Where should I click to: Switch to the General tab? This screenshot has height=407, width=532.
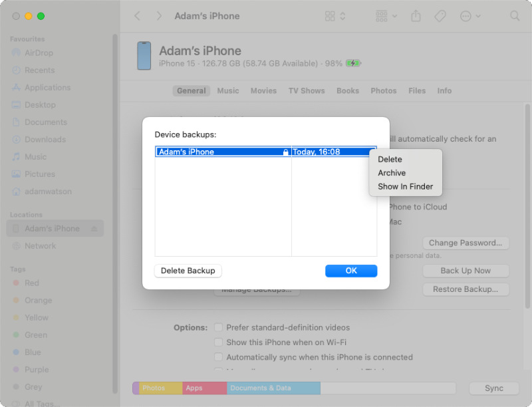coord(192,90)
